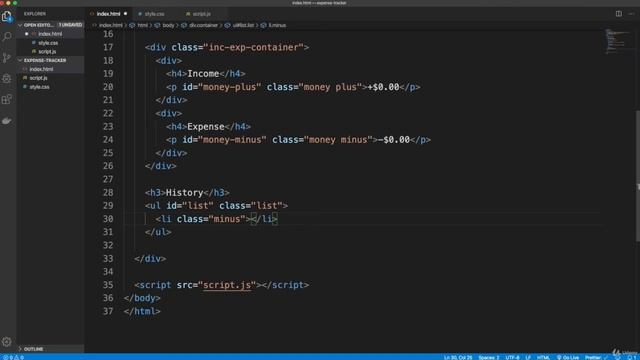
Task: Click LF end-of-line selector
Action: 528,357
